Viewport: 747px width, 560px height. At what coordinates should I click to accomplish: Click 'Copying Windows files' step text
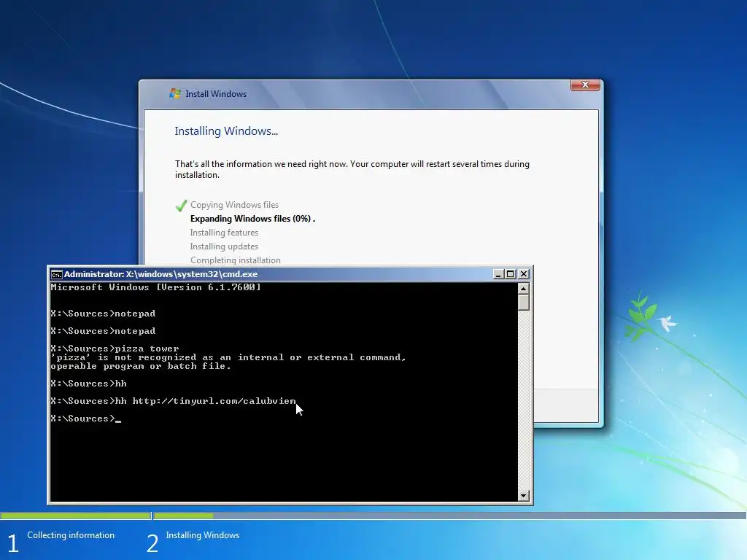tap(234, 205)
